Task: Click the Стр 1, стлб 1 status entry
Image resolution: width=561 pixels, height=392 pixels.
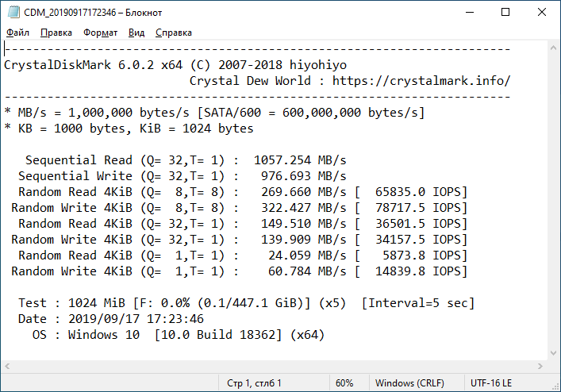Action: [254, 383]
